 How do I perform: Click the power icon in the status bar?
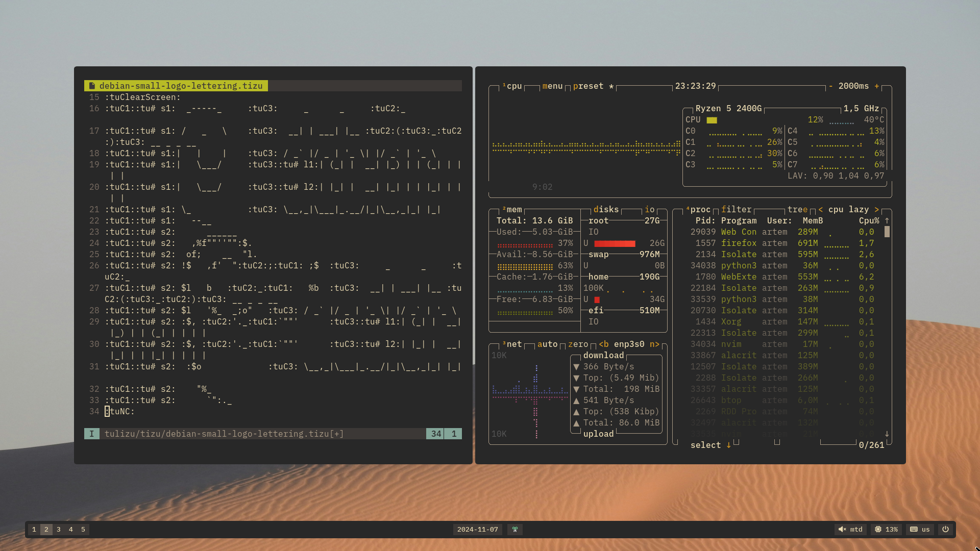click(x=946, y=530)
